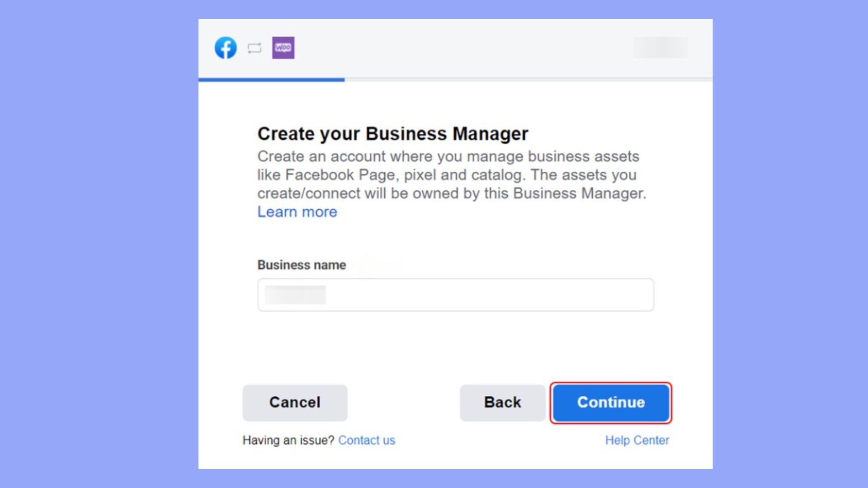Click the empty input box below Business name
868x488 pixels.
[x=455, y=295]
